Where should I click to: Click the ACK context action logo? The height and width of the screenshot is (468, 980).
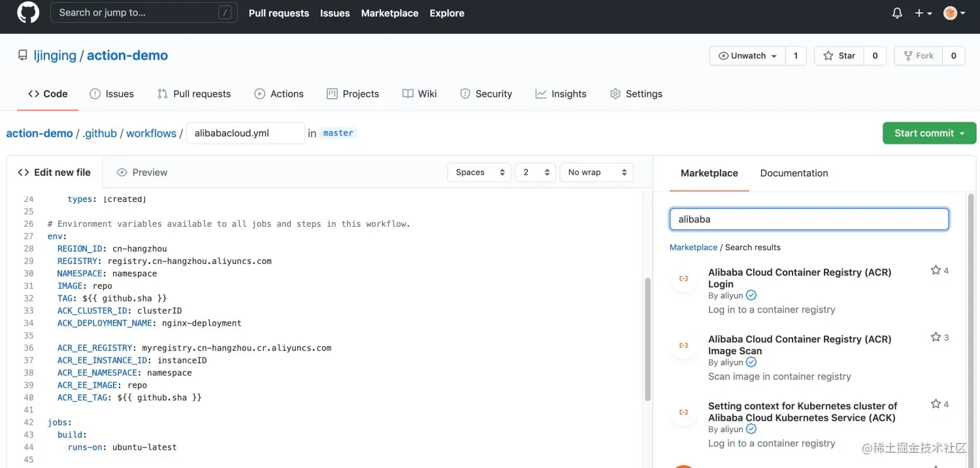[x=683, y=412]
